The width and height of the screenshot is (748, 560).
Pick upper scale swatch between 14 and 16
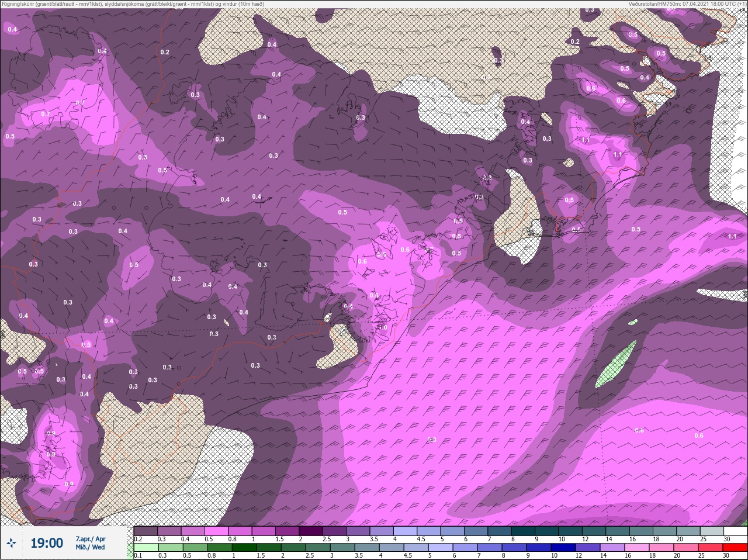coord(618,531)
